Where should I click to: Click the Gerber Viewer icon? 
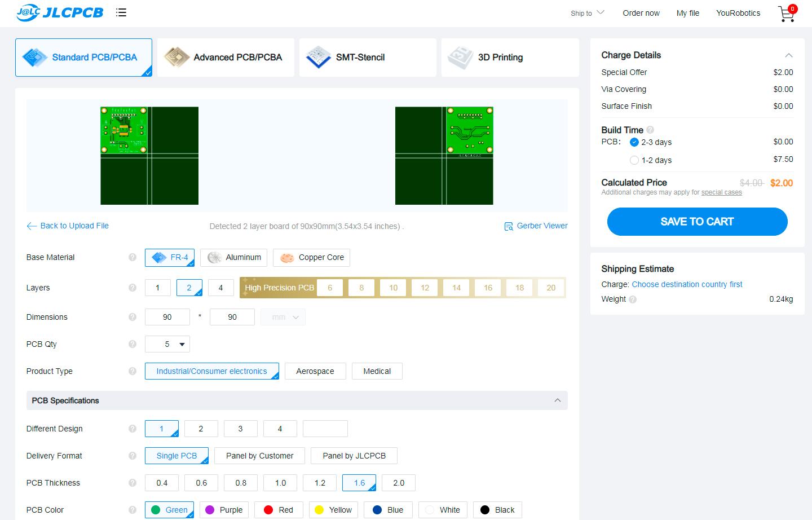509,226
